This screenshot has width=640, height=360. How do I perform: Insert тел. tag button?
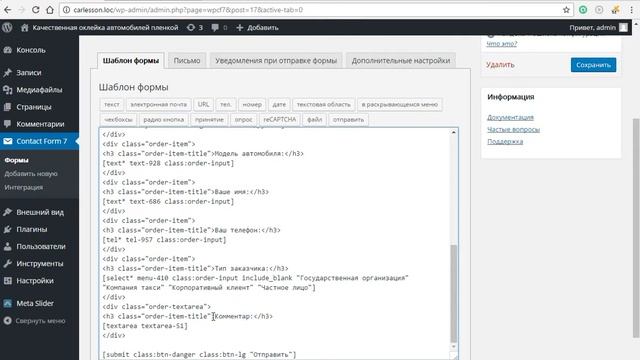coord(226,104)
